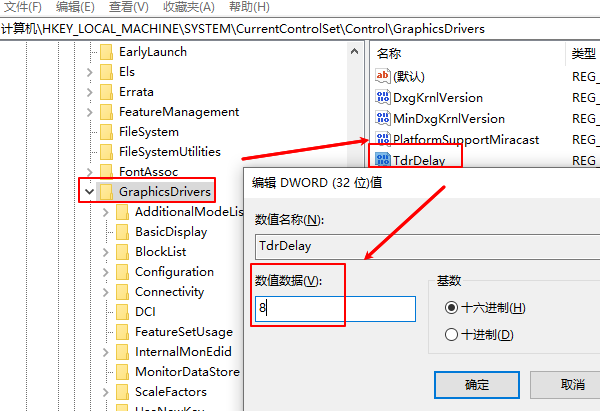Viewport: 600px width, 411px height.
Task: Expand the AdditionalModeLists subkey
Action: (106, 212)
